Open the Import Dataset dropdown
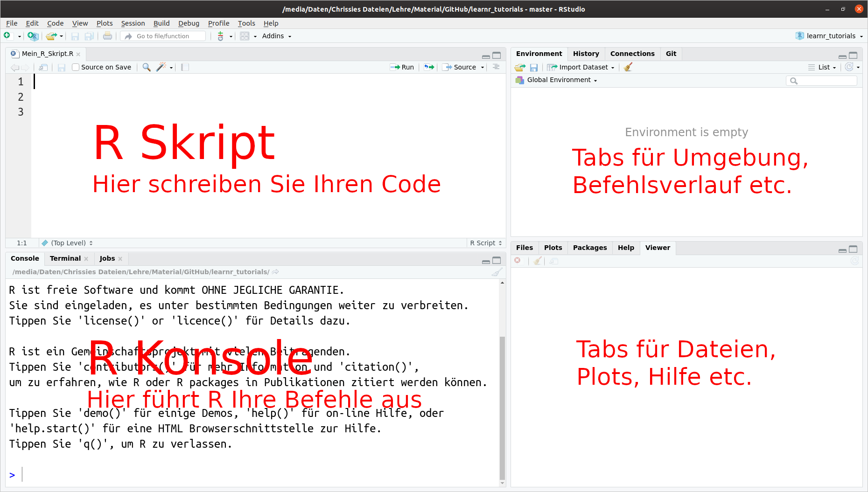The image size is (868, 492). pos(581,67)
